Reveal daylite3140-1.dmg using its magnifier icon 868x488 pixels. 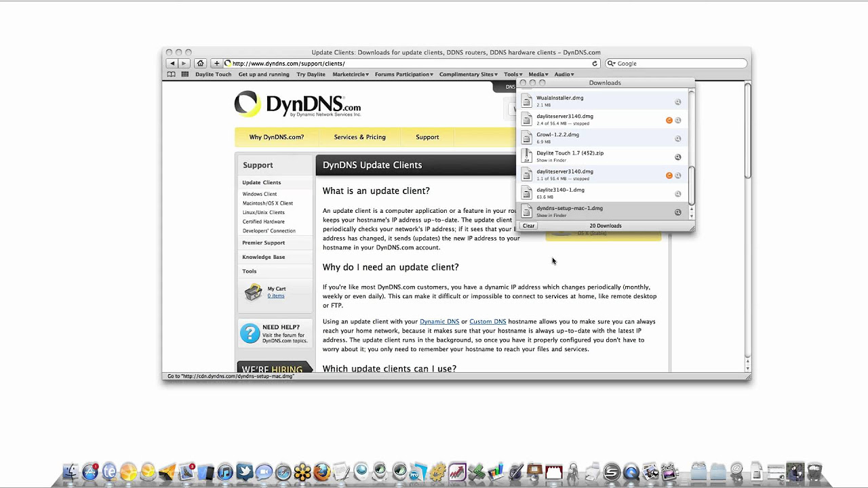(x=677, y=193)
